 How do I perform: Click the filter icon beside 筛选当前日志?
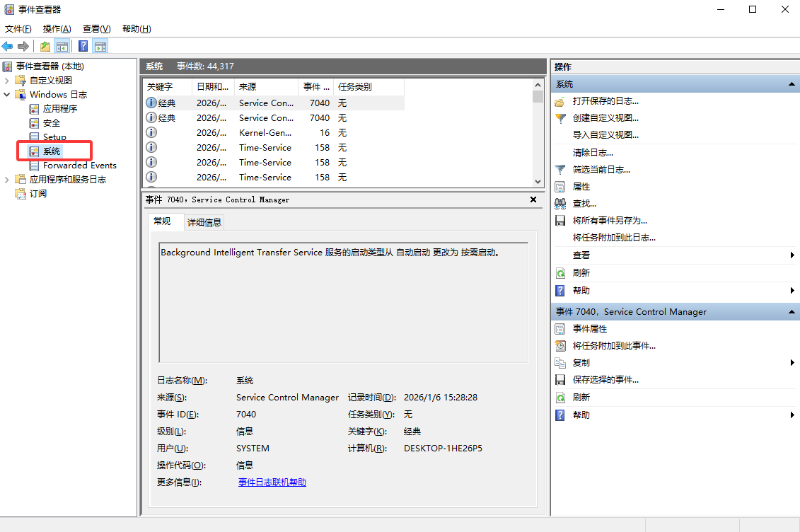point(560,170)
